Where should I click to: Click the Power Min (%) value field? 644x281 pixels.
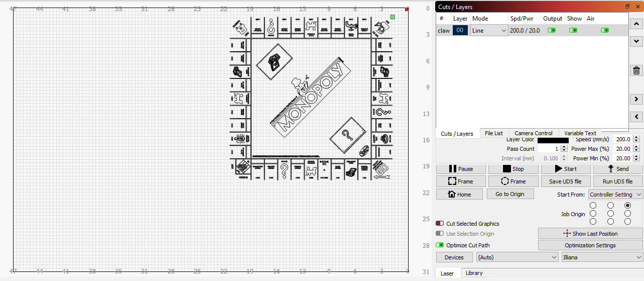click(623, 158)
